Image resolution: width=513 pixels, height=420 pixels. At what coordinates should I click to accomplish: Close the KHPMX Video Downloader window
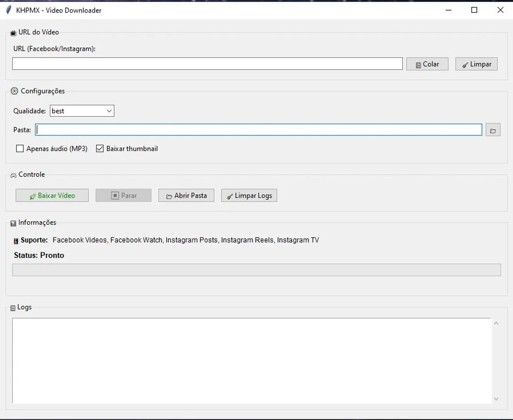tap(500, 10)
